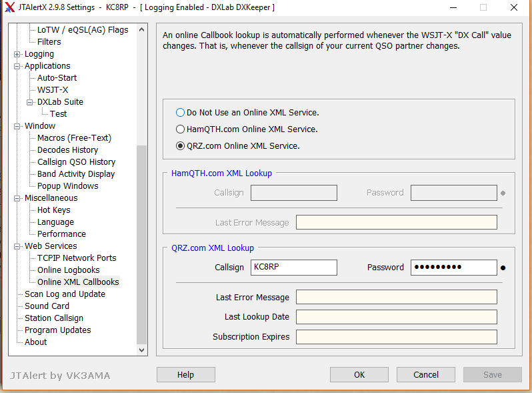Select DXLab Suite in the tree
The image size is (532, 393).
(x=60, y=102)
